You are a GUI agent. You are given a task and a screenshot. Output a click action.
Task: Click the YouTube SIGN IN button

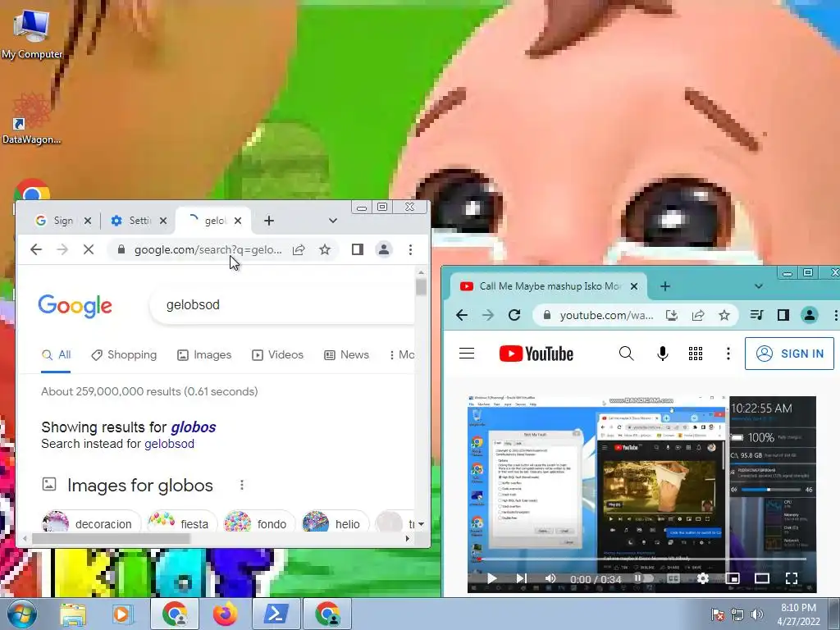click(x=789, y=354)
